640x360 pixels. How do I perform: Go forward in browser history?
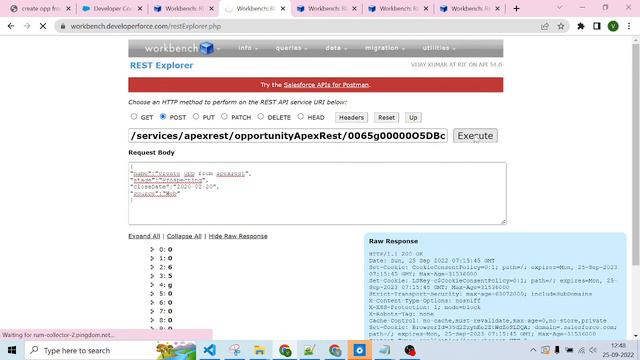coord(27,26)
